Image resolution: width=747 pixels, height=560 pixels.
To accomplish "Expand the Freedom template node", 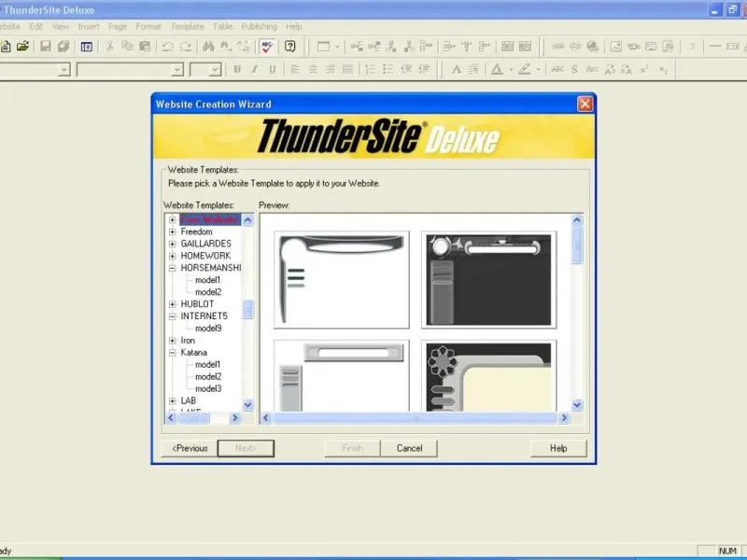I will click(x=173, y=231).
